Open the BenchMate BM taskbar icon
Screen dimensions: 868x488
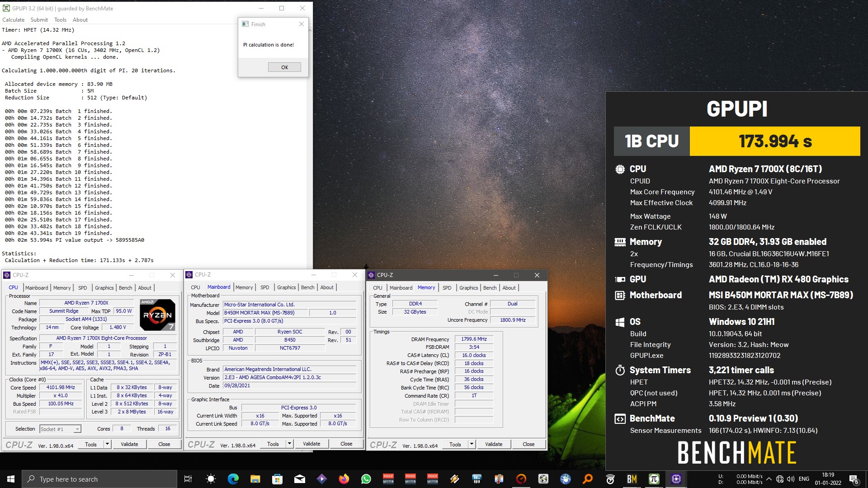(x=632, y=479)
